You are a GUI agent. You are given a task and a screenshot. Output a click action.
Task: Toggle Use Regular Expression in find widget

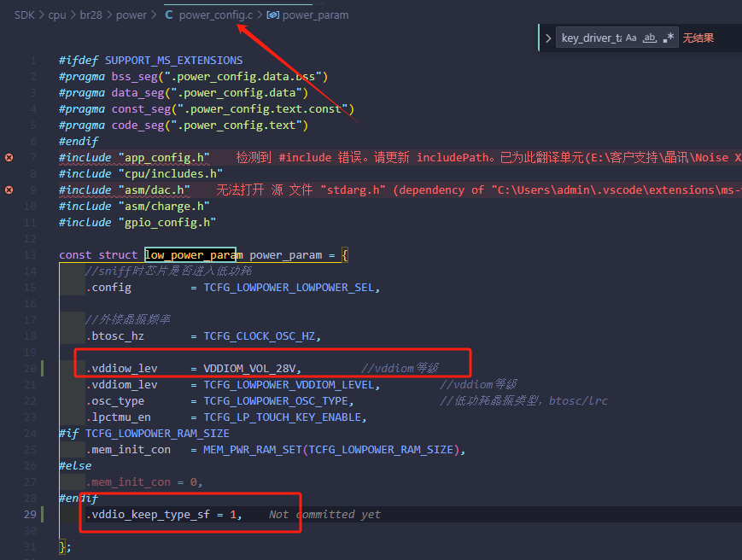669,38
